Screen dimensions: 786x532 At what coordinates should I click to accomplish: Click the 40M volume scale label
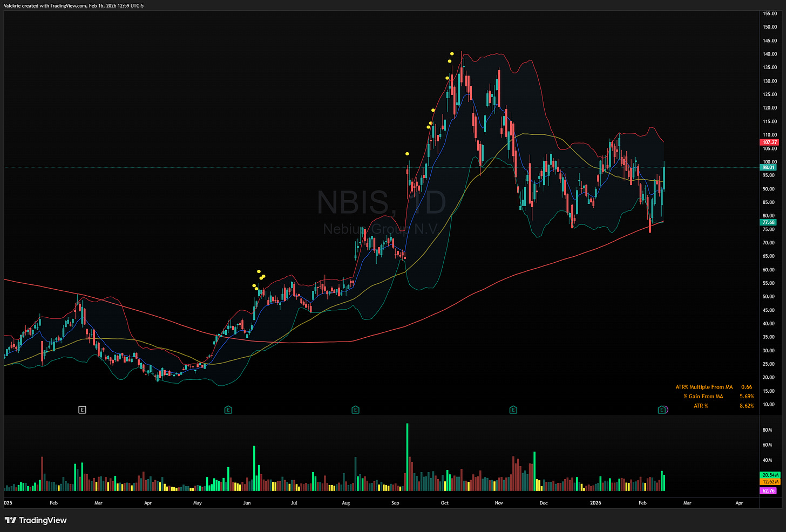pos(767,460)
